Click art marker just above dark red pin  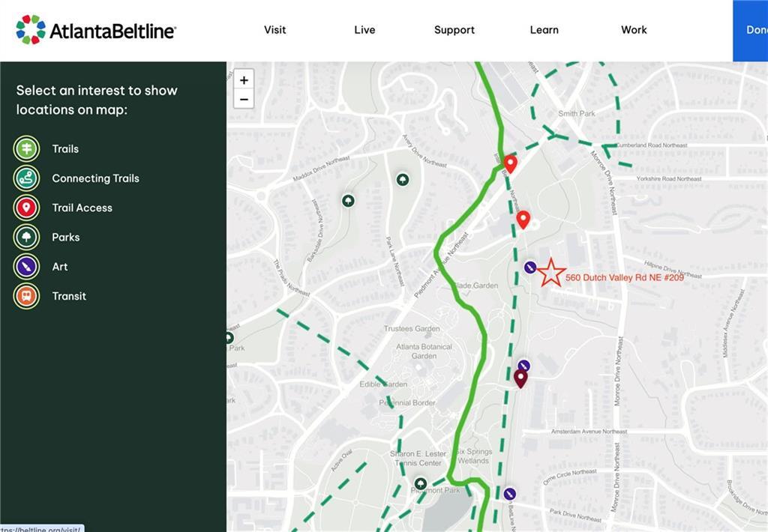tap(523, 366)
